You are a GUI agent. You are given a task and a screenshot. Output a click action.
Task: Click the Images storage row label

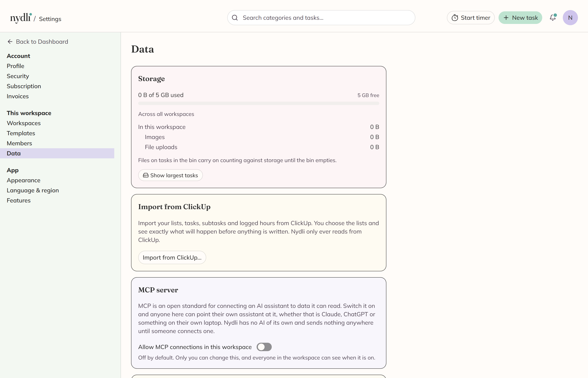(x=155, y=137)
